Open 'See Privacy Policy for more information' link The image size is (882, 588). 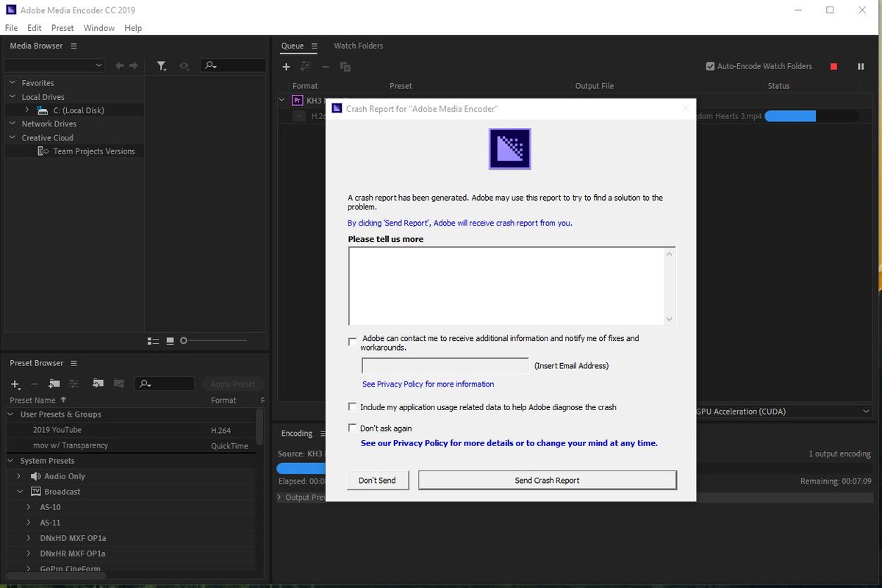(428, 384)
